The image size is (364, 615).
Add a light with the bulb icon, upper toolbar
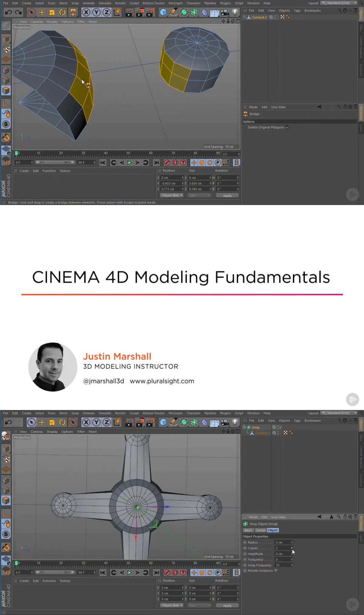pyautogui.click(x=235, y=12)
